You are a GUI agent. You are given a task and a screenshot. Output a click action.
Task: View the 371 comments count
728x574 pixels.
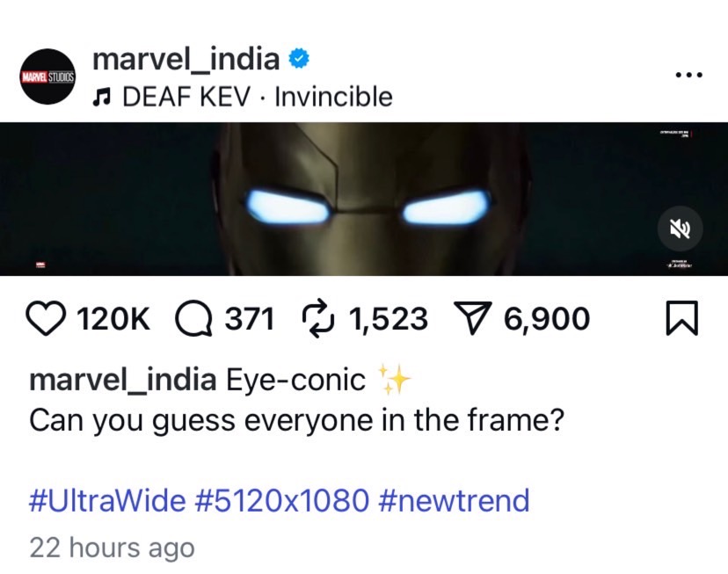pyautogui.click(x=251, y=319)
